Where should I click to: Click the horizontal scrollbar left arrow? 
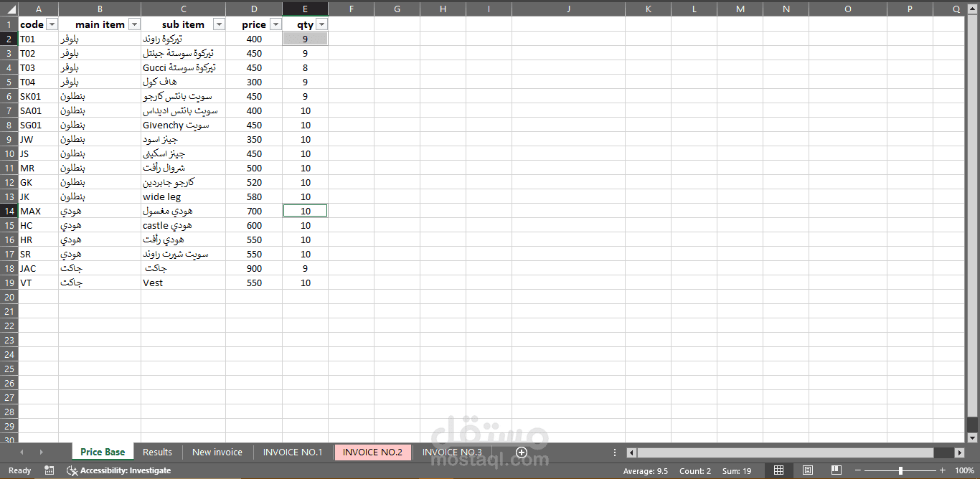coord(631,452)
